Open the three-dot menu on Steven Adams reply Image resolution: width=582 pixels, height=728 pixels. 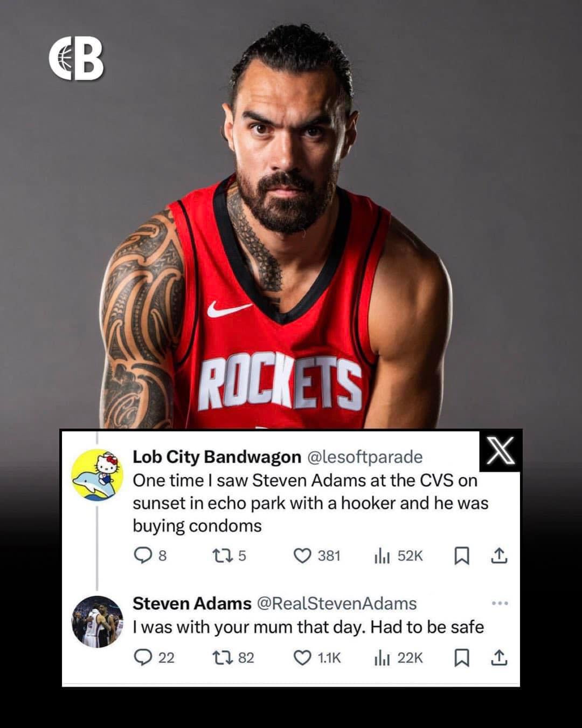coord(500,603)
